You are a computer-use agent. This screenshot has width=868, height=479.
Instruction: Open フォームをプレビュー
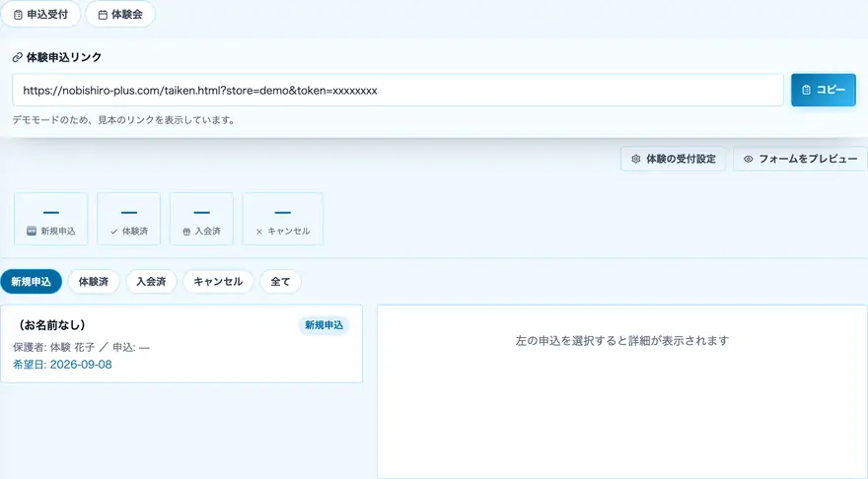(800, 159)
